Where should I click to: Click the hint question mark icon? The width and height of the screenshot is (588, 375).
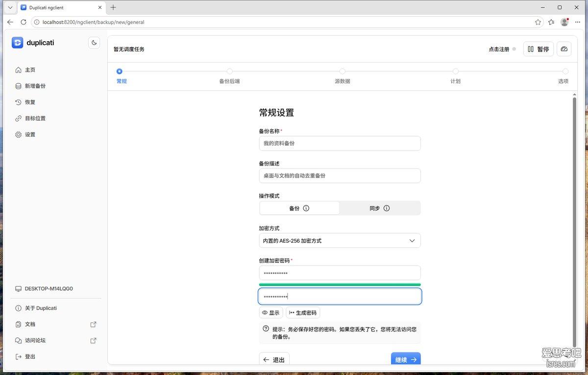pos(266,328)
